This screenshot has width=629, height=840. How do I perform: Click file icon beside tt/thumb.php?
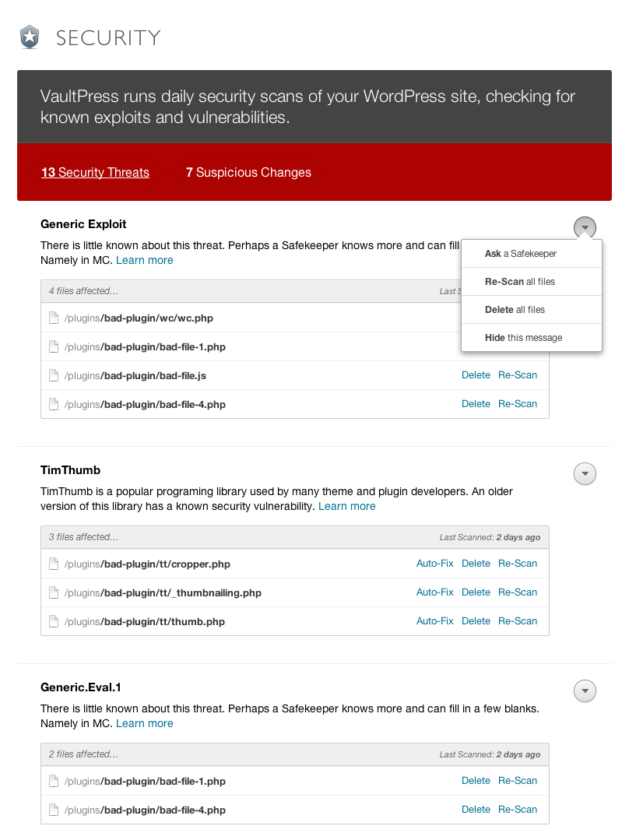tap(54, 621)
